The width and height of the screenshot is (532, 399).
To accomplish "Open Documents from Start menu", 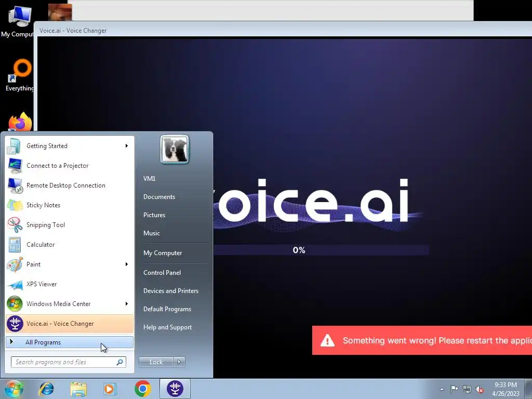I will tap(159, 197).
